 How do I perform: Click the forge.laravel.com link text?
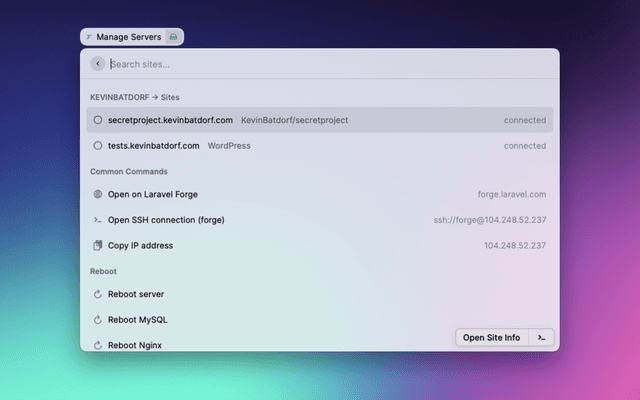pos(511,194)
